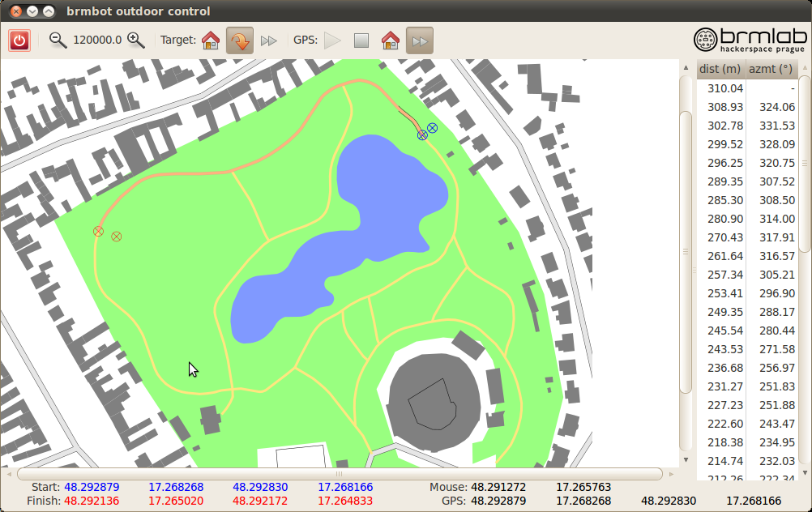Click the 'azmt (°)' column header
Screen dimensions: 812x512
770,70
